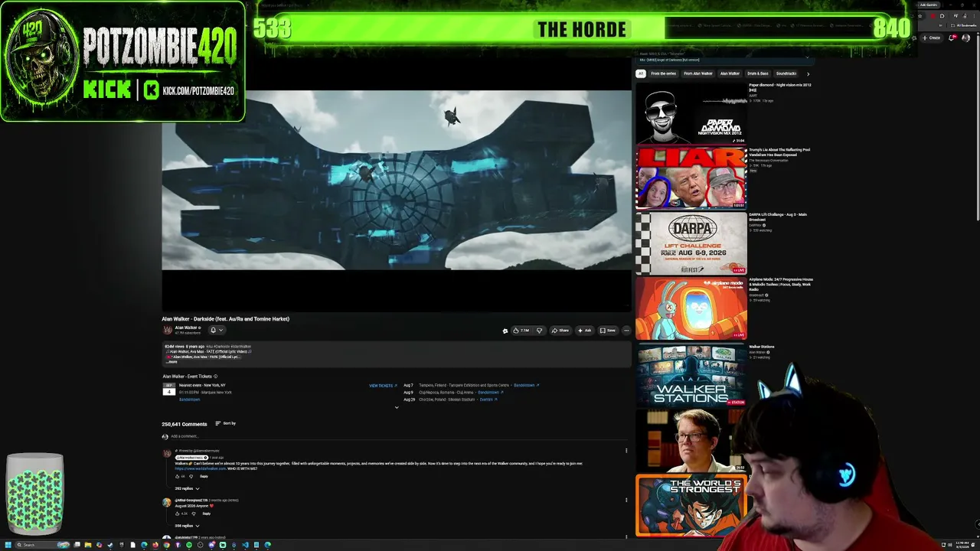Open options menu on pinned comment
Screen dimensions: 980x551
tap(626, 451)
